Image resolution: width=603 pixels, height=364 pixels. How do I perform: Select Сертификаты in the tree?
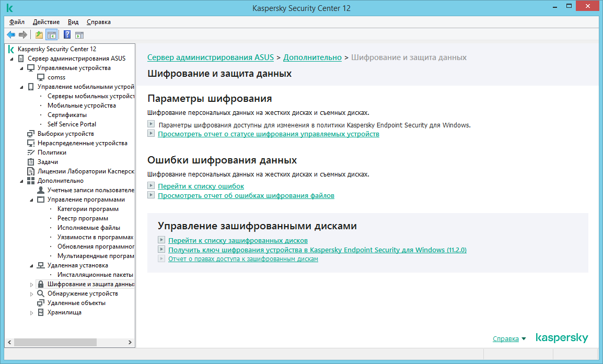tap(67, 115)
